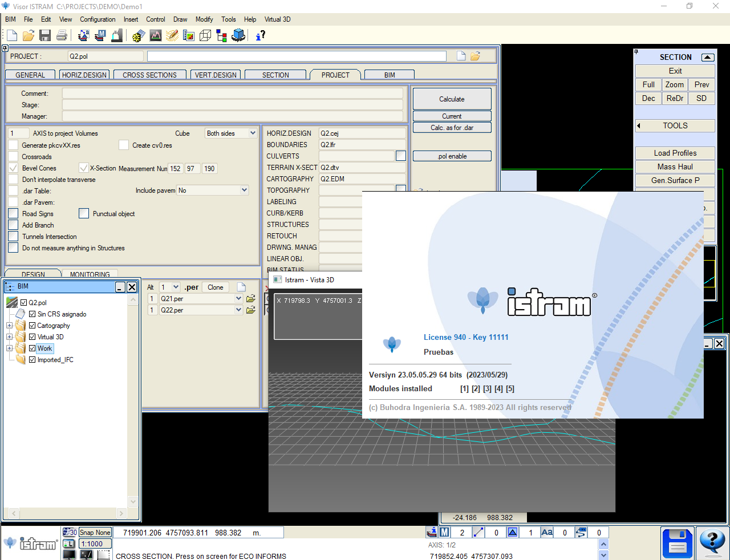Toggle the Road Signs checkbox

13,213
